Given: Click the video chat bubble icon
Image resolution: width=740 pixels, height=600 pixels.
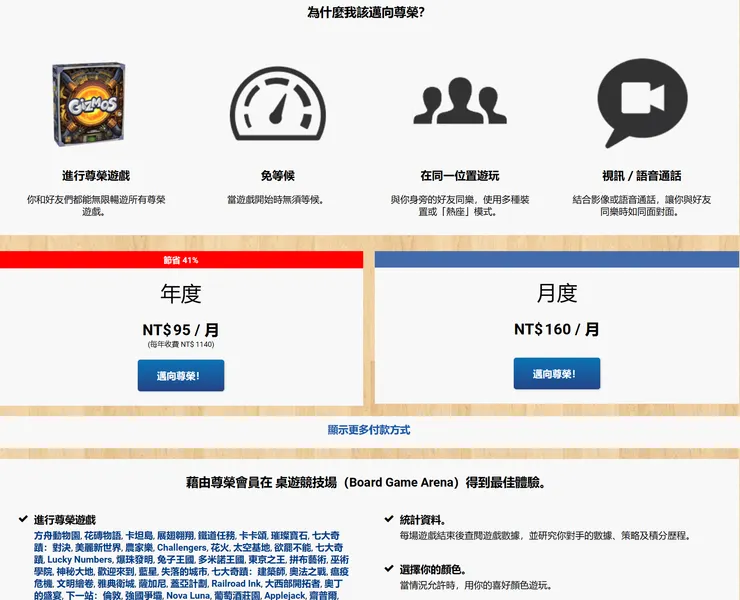Looking at the screenshot, I should click(x=642, y=103).
